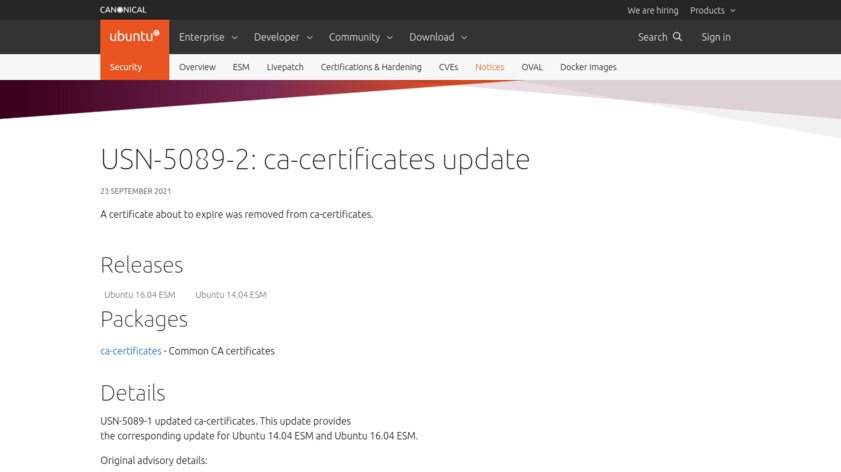Open the We are hiring link
Screen dimensions: 841x472
pyautogui.click(x=653, y=10)
